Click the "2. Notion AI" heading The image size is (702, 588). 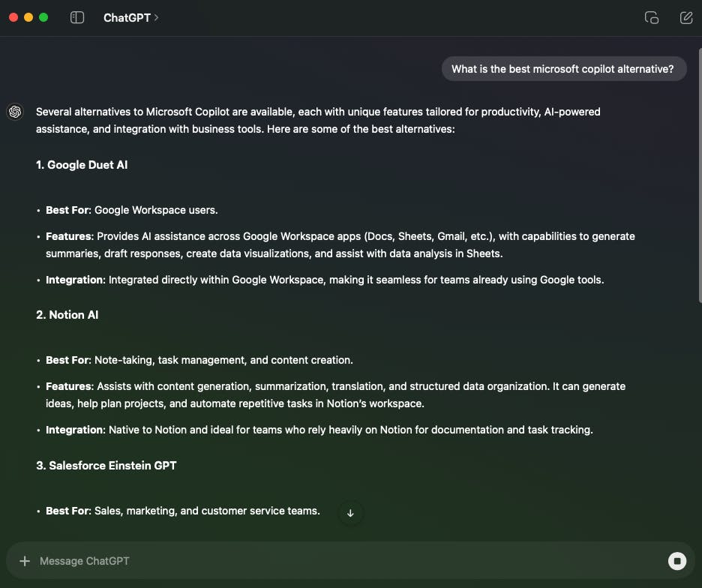(x=67, y=314)
